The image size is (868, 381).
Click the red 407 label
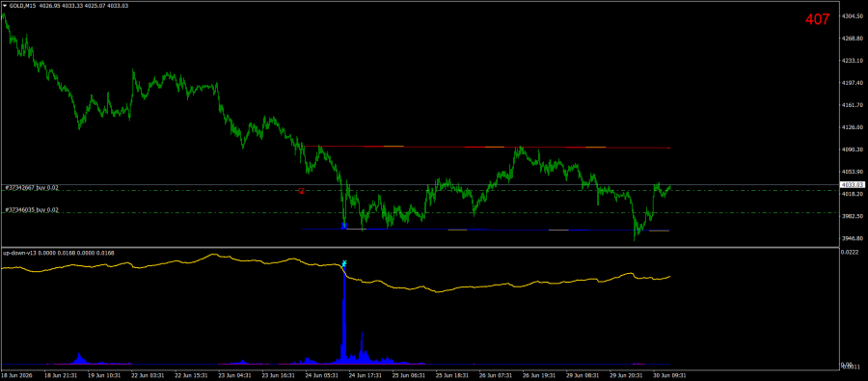coord(818,19)
